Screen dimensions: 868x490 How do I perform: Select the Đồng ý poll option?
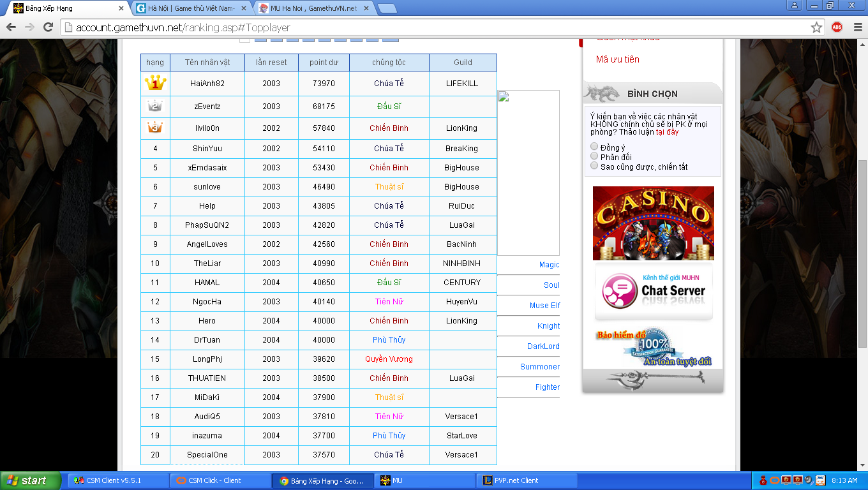[595, 147]
